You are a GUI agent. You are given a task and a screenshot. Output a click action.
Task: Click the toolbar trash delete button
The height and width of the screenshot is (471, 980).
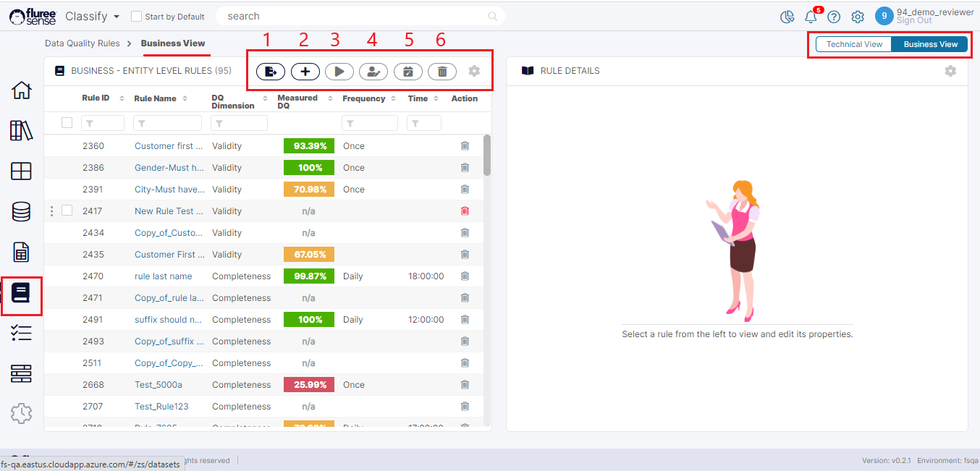click(442, 72)
